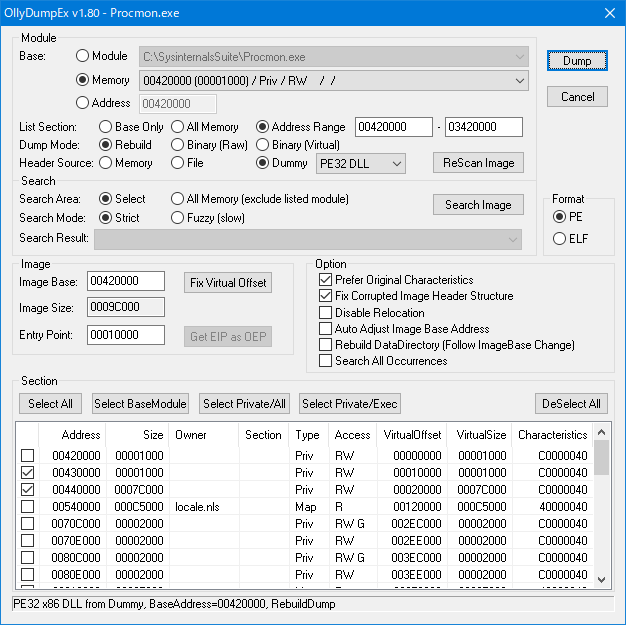Click the Select Private/All button

pyautogui.click(x=244, y=404)
